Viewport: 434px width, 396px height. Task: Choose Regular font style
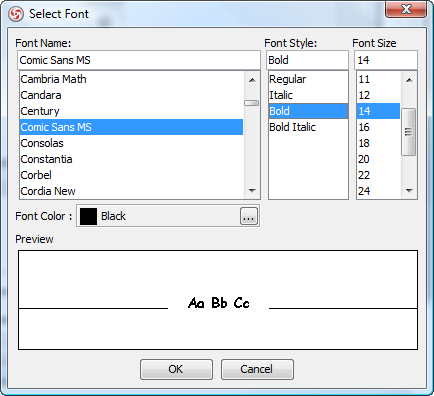[x=308, y=79]
